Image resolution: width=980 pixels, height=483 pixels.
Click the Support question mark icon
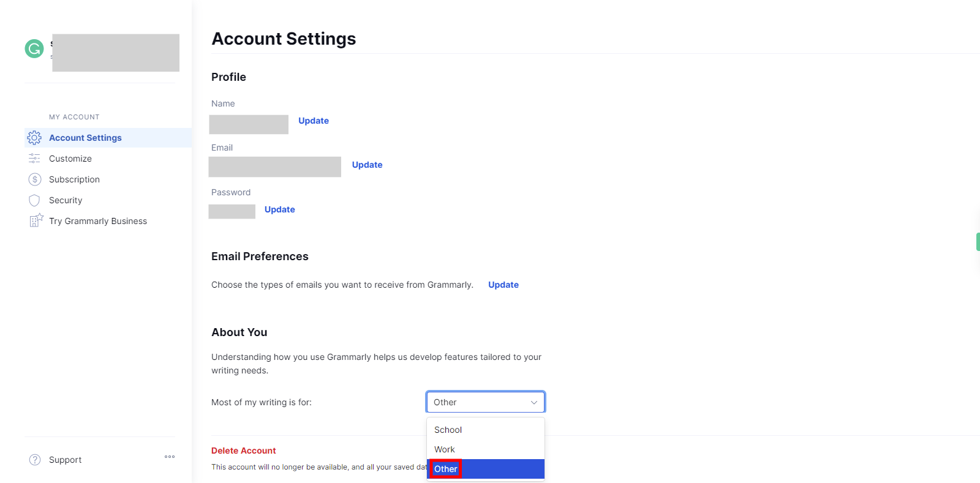[x=35, y=460]
